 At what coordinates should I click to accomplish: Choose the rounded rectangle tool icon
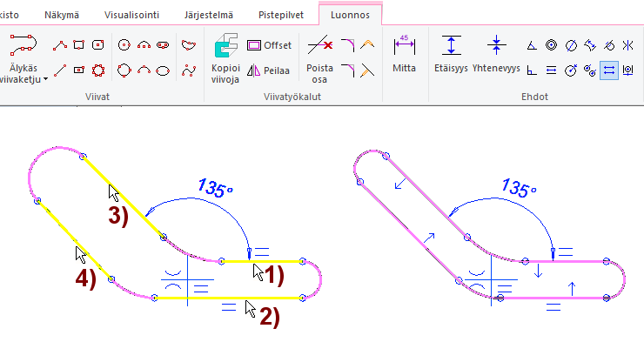point(97,44)
